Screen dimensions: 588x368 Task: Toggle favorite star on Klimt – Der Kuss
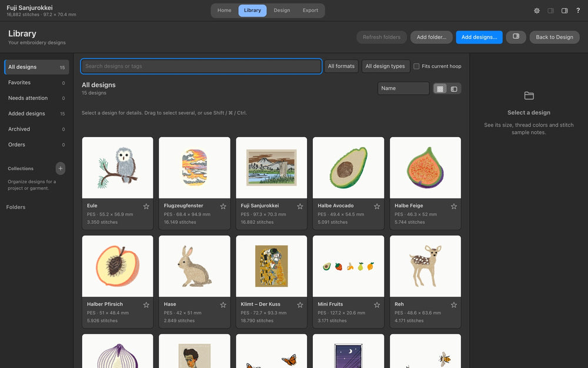click(300, 305)
